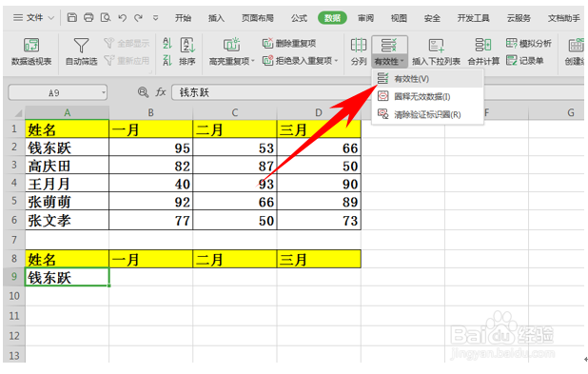Viewport: 588px width, 374px height.
Task: Choose 有效性(V) from dropdown menu
Action: click(x=427, y=79)
